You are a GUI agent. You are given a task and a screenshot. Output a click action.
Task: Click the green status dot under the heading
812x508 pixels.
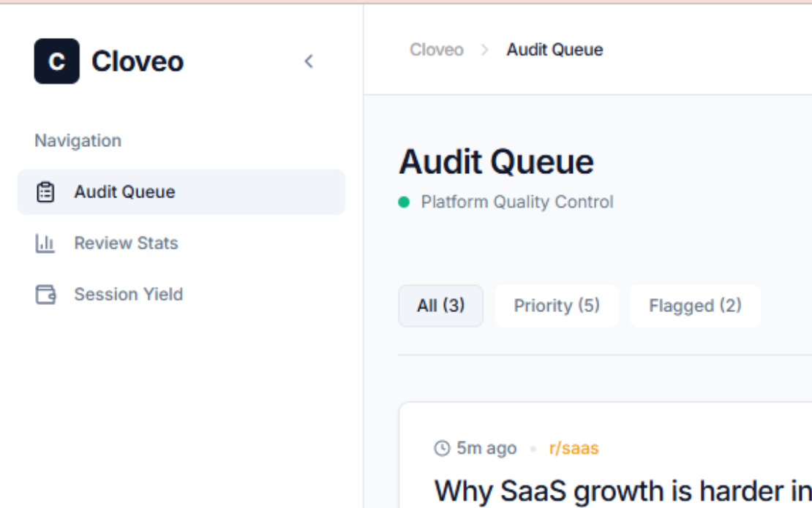click(x=404, y=202)
